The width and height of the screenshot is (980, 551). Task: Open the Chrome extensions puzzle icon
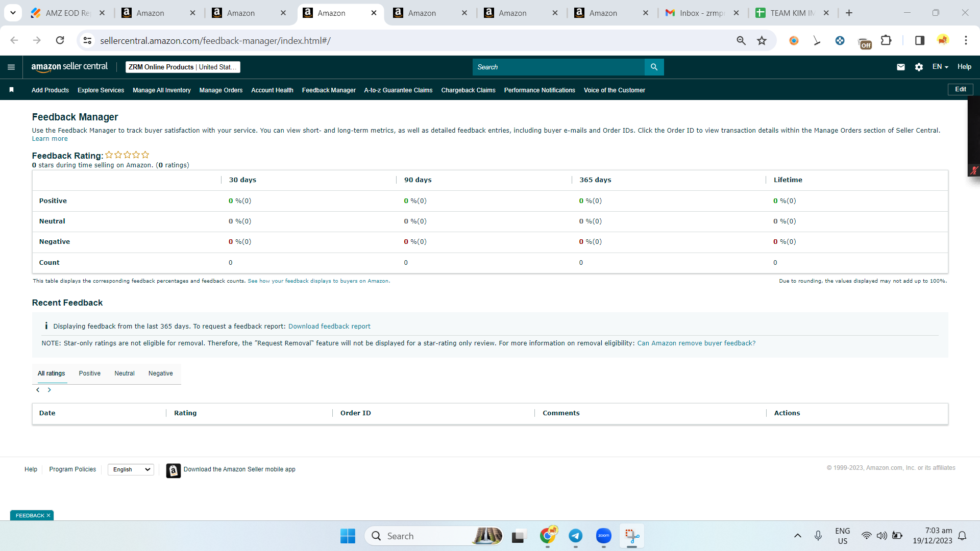coord(886,40)
